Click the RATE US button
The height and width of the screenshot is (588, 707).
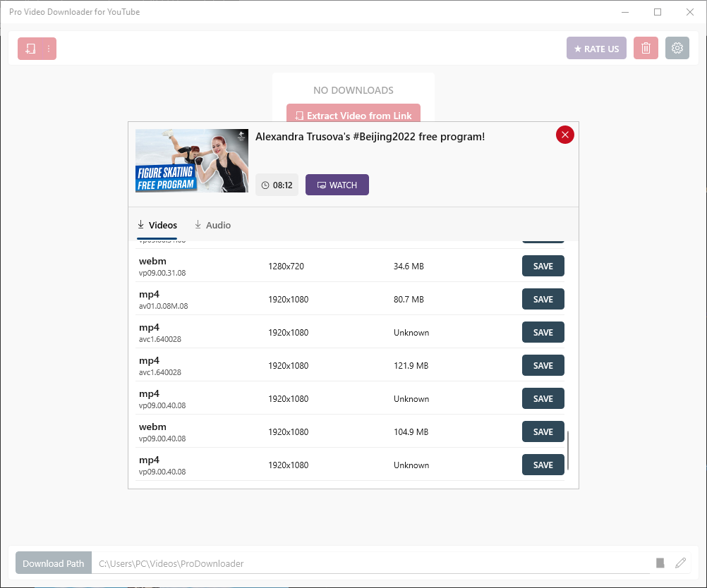pos(596,48)
